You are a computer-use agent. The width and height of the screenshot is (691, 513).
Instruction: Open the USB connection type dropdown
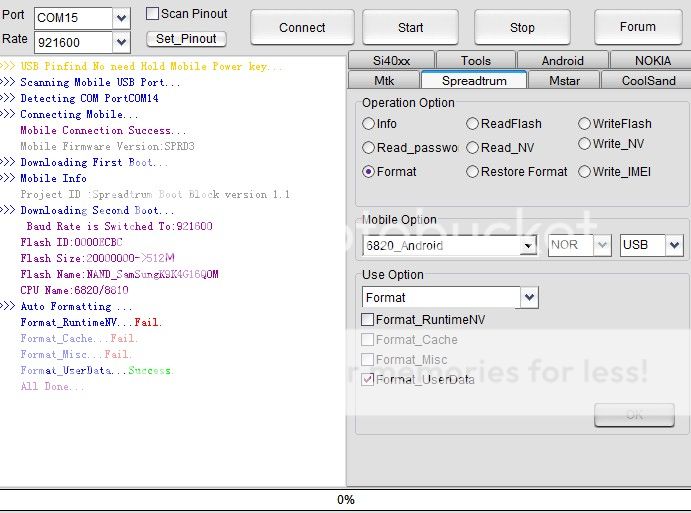coord(674,246)
